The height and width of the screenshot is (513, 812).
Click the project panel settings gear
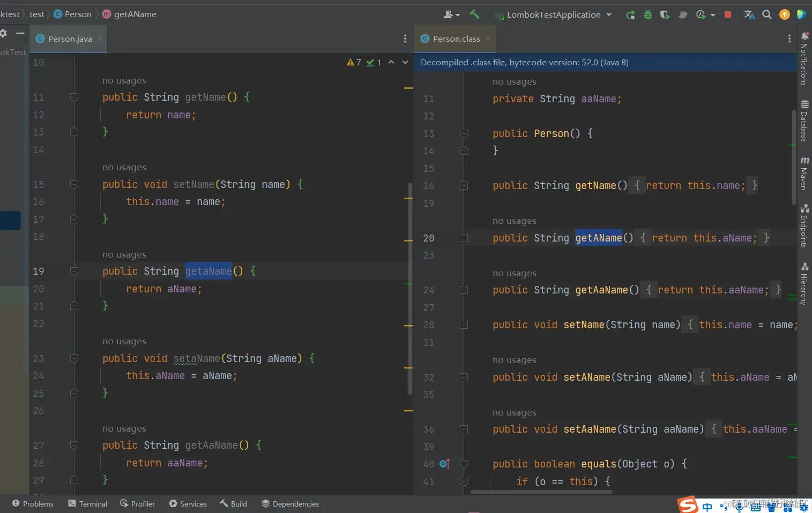click(x=3, y=33)
